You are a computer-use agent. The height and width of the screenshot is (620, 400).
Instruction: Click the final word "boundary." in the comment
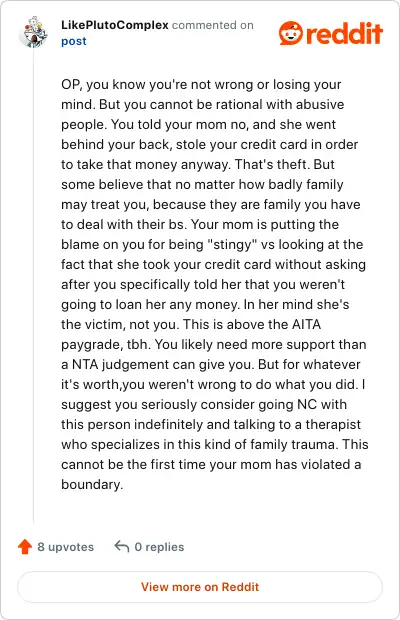point(92,484)
